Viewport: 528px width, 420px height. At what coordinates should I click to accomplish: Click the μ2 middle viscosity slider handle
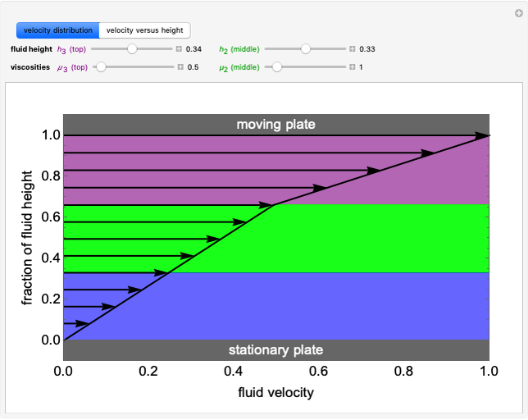tap(276, 67)
